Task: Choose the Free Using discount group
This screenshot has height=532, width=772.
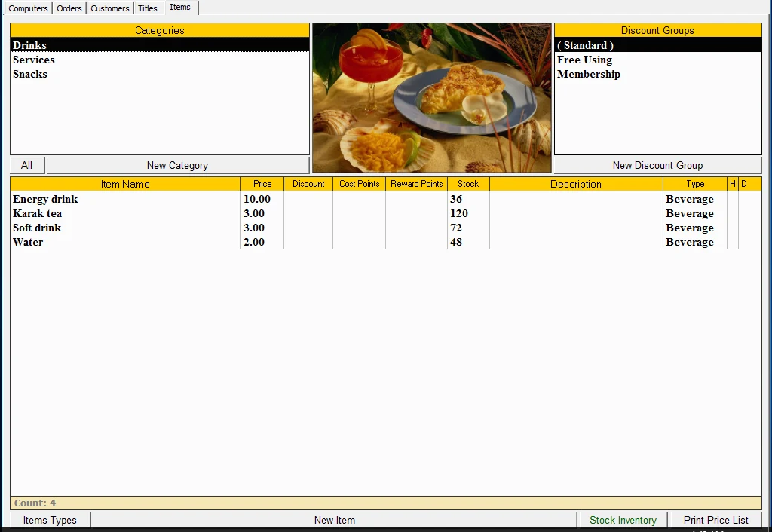Action: coord(657,60)
